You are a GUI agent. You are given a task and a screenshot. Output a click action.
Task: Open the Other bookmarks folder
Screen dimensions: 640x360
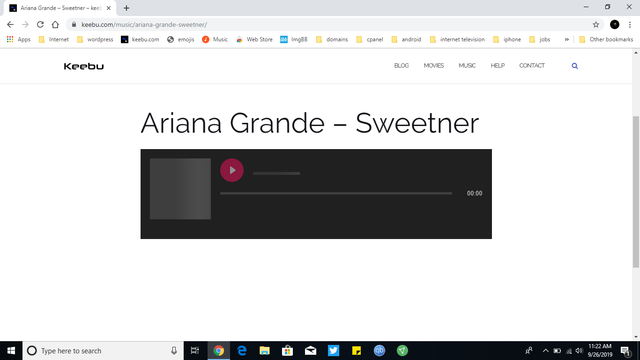pos(606,40)
